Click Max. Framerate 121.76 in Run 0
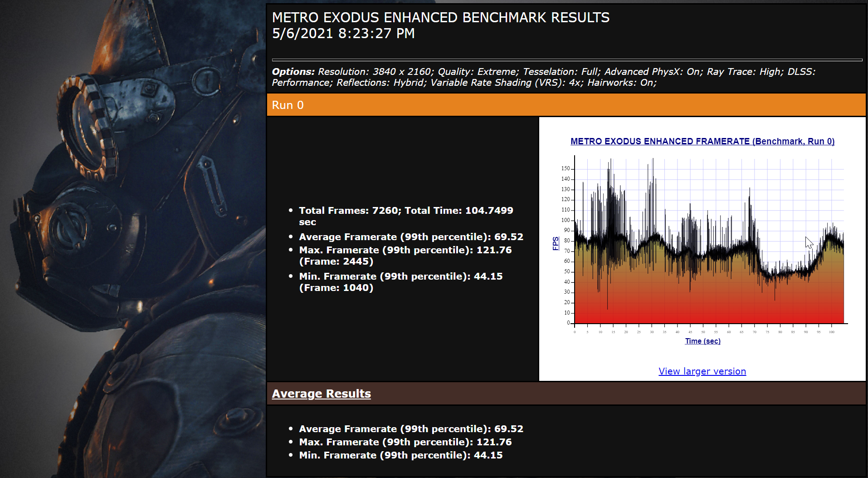The height and width of the screenshot is (478, 868). point(405,256)
